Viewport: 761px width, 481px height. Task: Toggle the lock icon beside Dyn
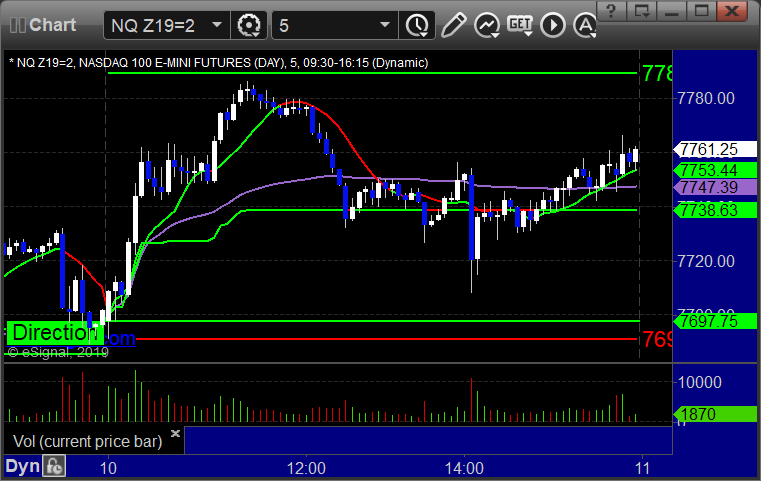tap(54, 467)
